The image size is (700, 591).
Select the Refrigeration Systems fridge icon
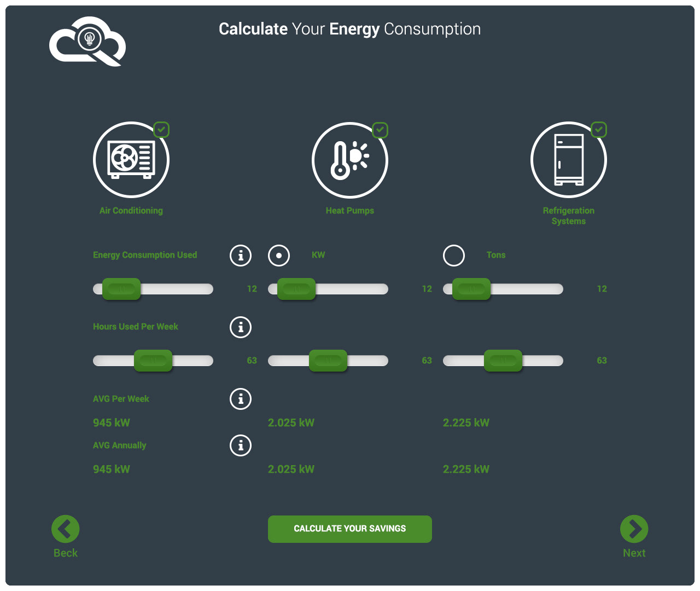pos(569,160)
